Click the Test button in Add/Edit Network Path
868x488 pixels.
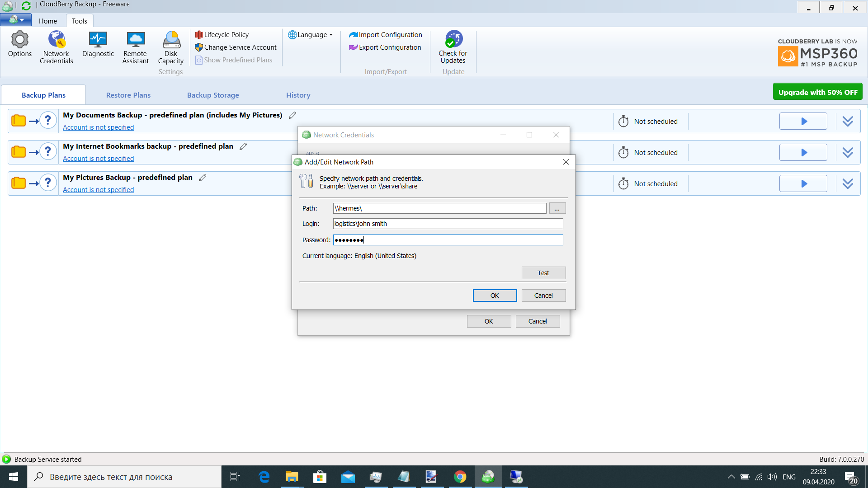[542, 273]
